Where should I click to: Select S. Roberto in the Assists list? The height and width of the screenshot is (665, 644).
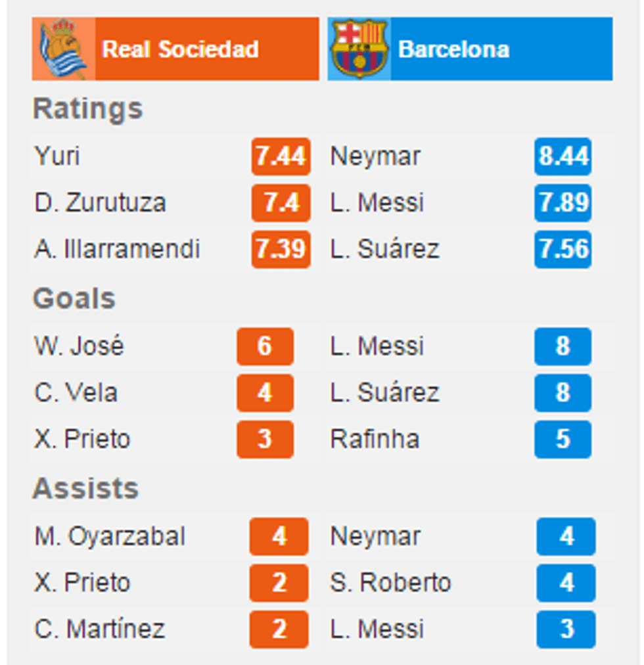(391, 583)
